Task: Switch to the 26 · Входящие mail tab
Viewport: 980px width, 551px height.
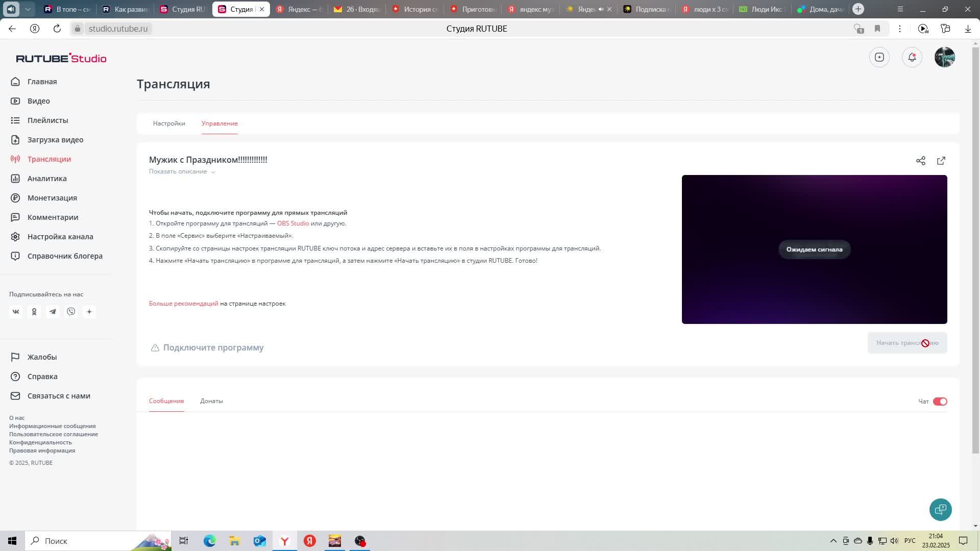Action: click(x=357, y=9)
